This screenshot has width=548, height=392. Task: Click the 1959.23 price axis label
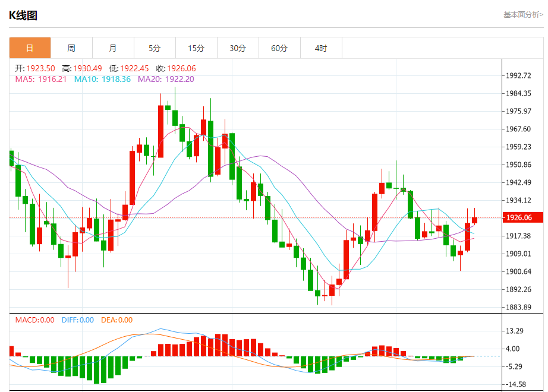click(x=519, y=147)
